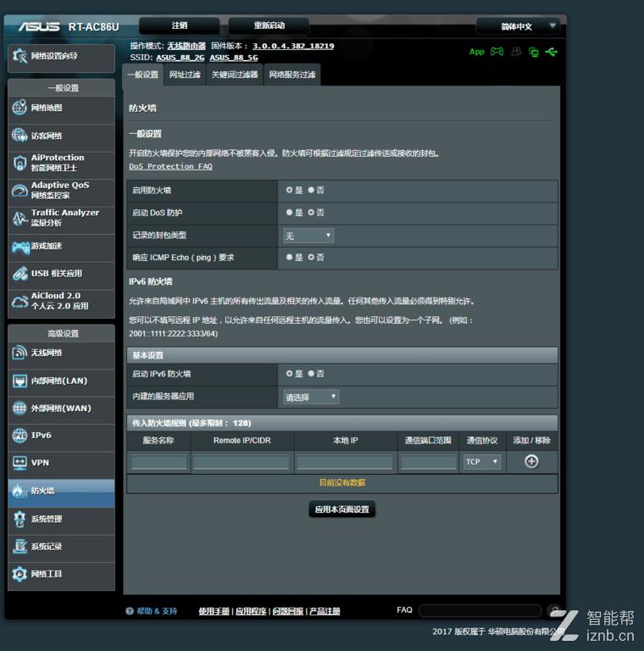
Task: Set 启动 DoS 防护 to 是
Action: 289,213
